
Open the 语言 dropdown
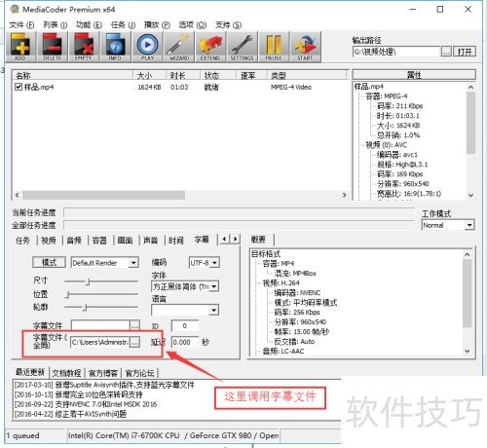185,311
